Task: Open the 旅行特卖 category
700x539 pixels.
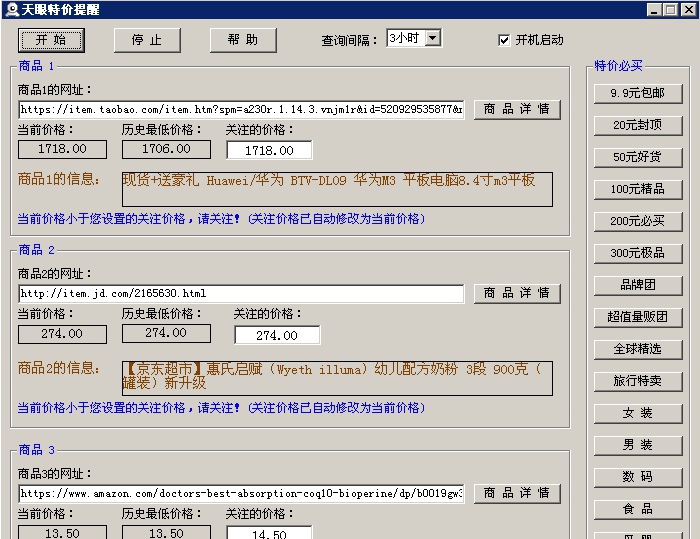Action: 638,381
